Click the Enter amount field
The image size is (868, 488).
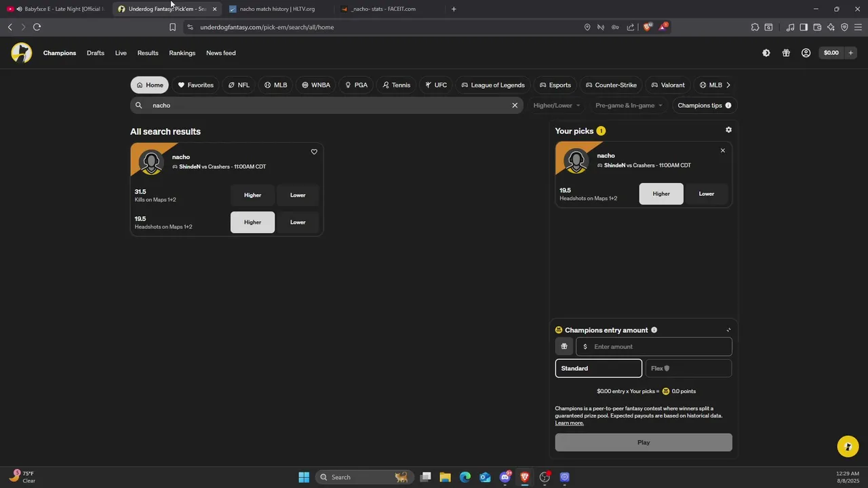tap(654, 346)
